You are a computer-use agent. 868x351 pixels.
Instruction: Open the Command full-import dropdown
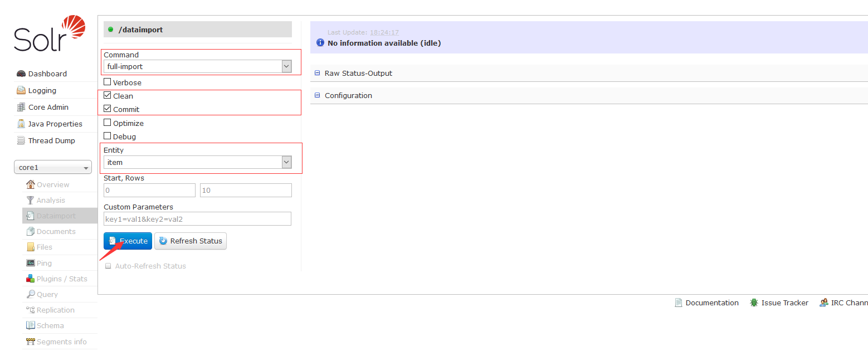click(198, 66)
